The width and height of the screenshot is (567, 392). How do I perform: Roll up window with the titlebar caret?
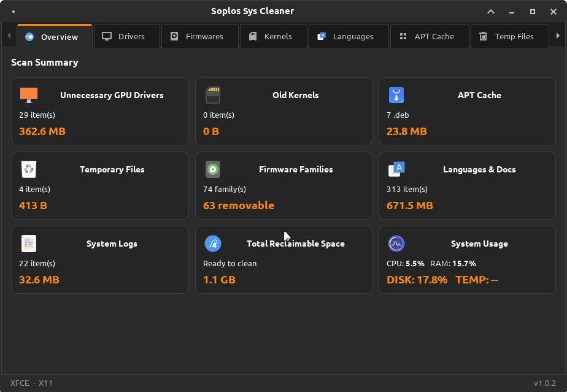[x=491, y=12]
